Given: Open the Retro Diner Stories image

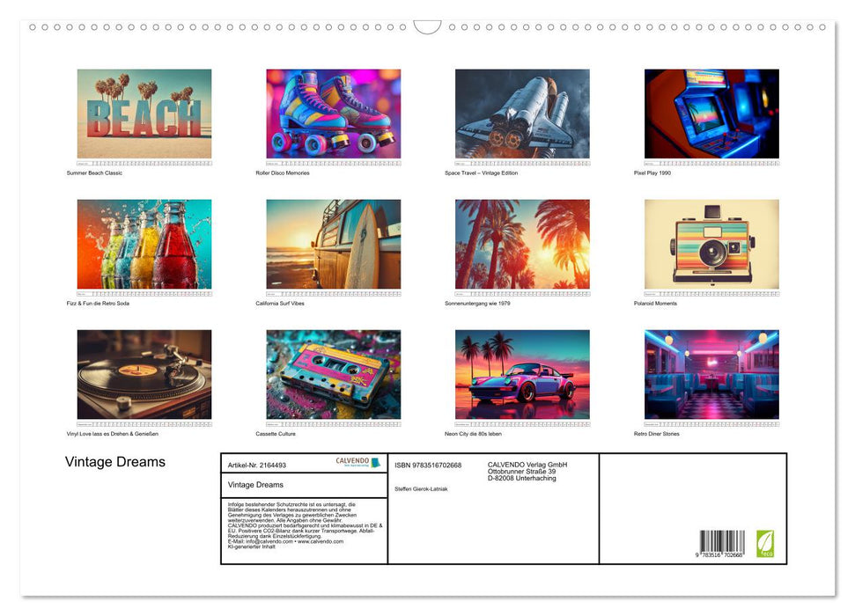Looking at the screenshot, I should tap(711, 374).
